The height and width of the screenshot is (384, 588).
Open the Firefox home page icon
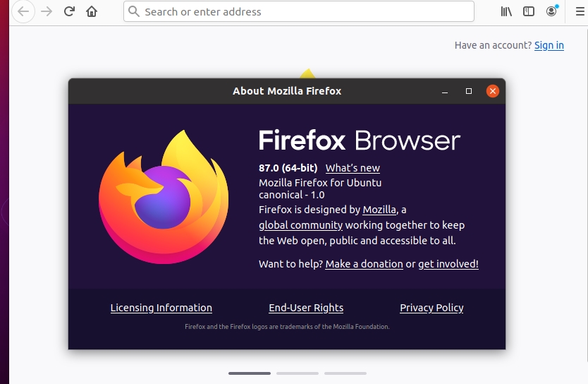[92, 11]
